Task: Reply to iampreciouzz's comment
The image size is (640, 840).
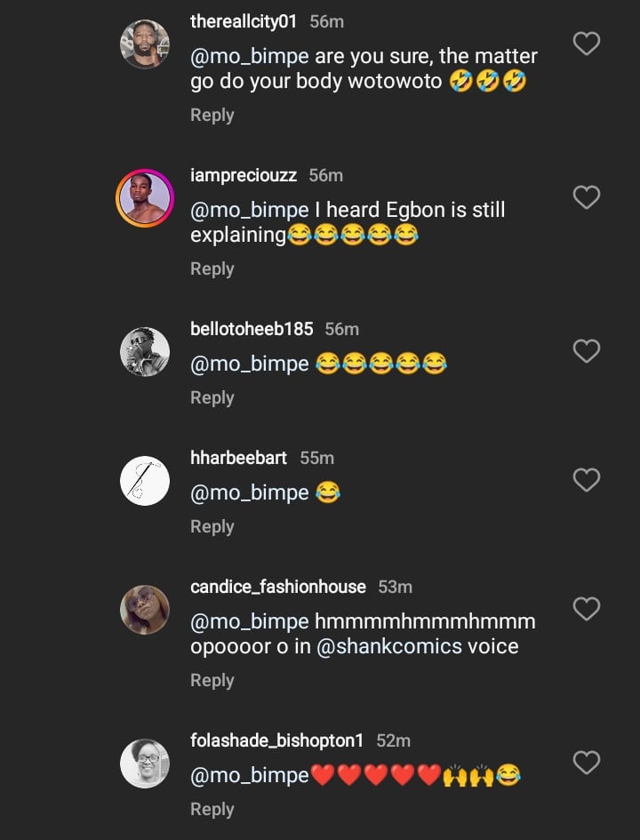Action: coord(212,268)
